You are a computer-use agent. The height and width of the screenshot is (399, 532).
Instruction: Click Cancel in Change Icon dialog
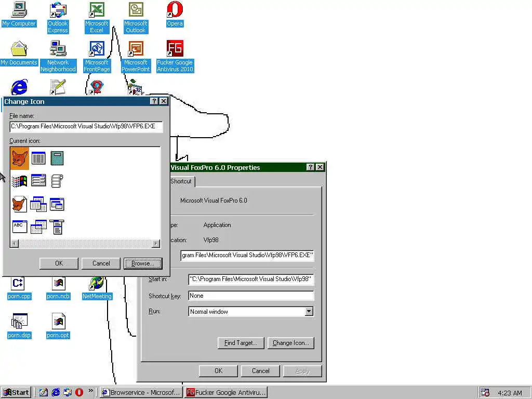click(x=101, y=263)
